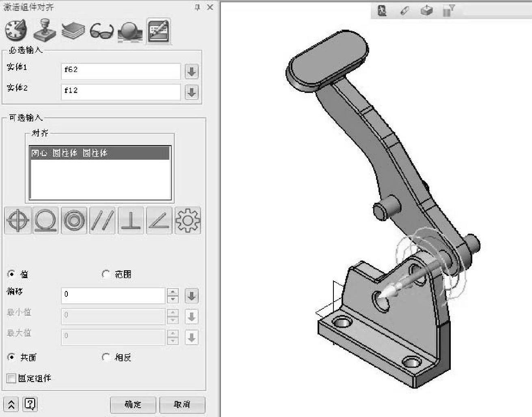This screenshot has width=532, height=417.
Task: Open the arrow dropdown beside 最大值
Action: (x=191, y=337)
